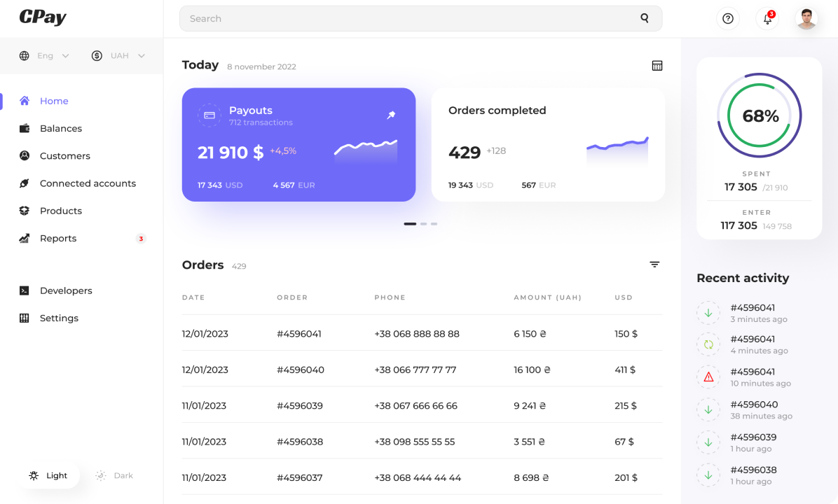This screenshot has height=504, width=838.
Task: Click download arrow icon for 3 minutes ago
Action: tap(708, 313)
